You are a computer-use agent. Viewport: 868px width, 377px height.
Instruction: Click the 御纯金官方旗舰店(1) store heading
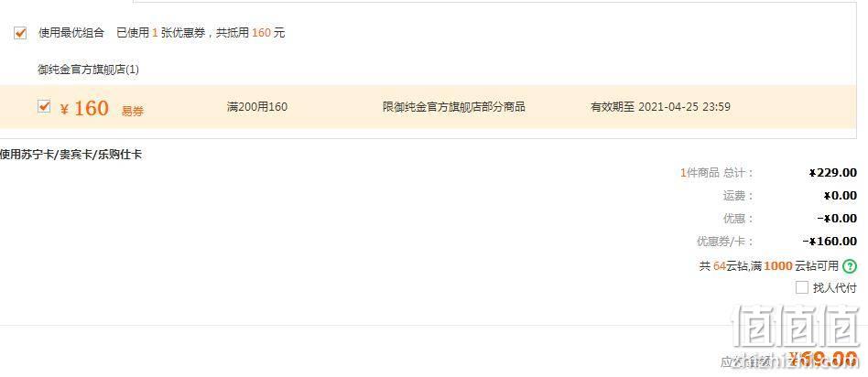click(x=88, y=70)
